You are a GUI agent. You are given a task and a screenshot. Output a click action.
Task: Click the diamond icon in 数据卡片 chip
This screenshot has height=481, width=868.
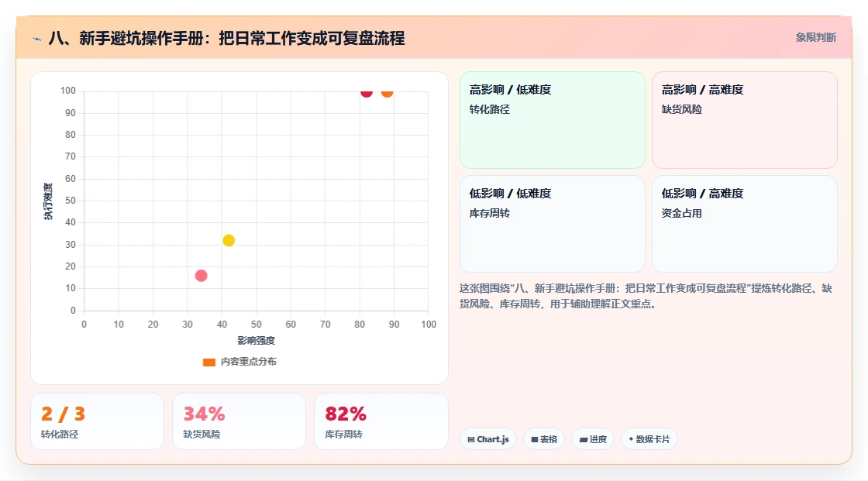point(631,439)
